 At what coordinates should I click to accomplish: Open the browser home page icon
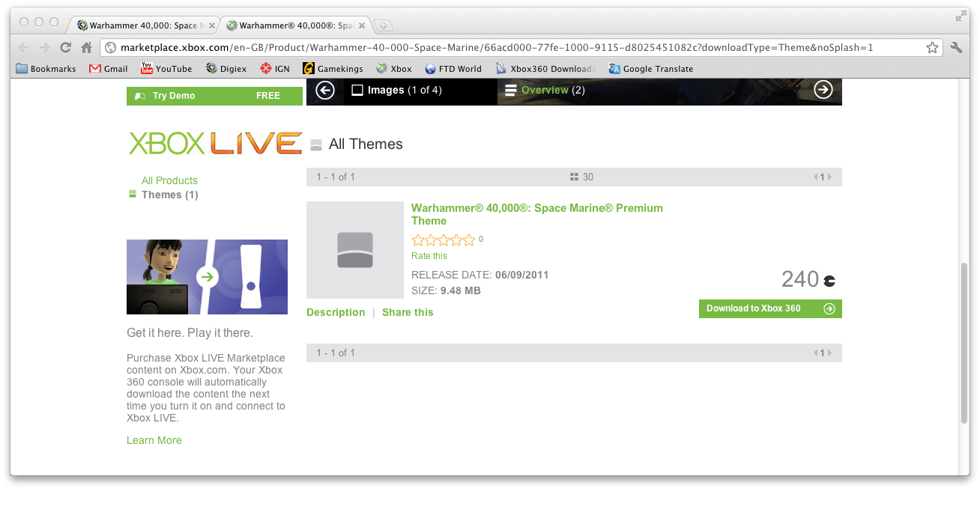coord(87,47)
